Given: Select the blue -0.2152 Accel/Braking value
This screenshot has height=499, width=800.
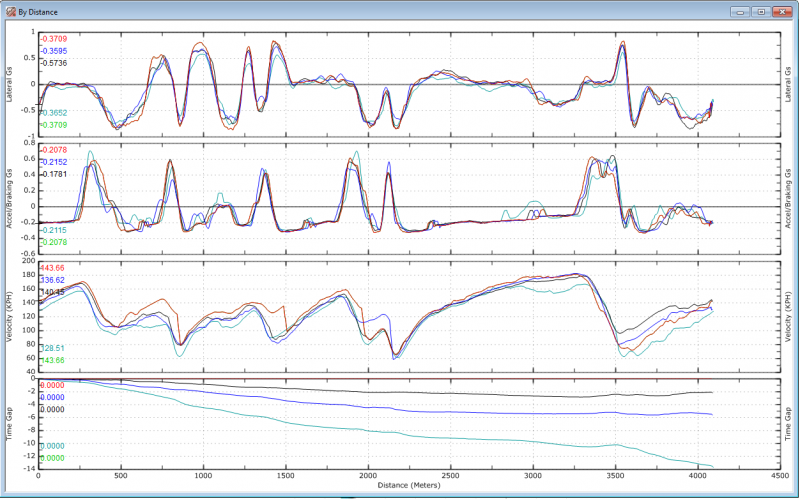Looking at the screenshot, I should pyautogui.click(x=54, y=162).
